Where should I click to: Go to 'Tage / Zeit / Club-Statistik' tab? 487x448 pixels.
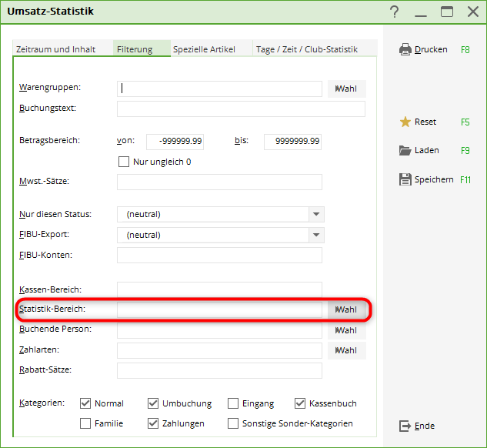tap(306, 49)
